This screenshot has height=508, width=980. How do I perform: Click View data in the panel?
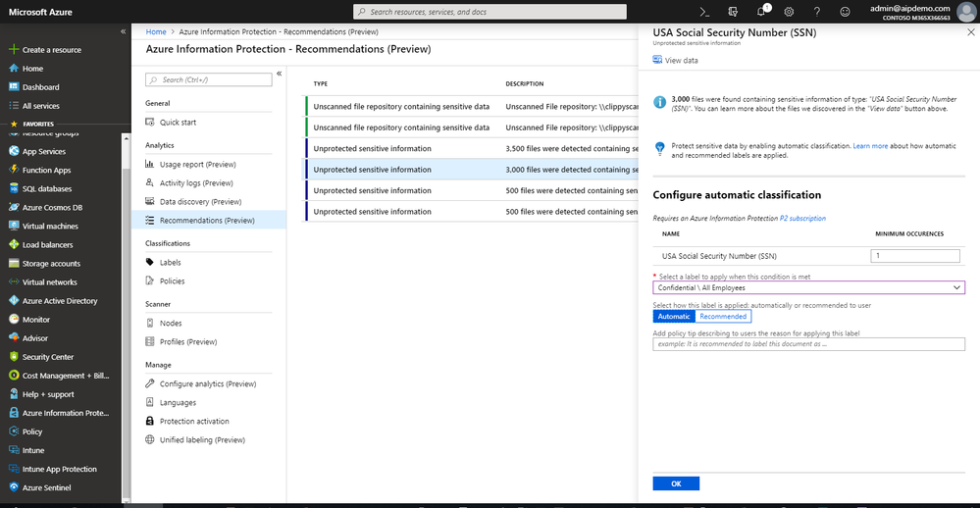[681, 60]
